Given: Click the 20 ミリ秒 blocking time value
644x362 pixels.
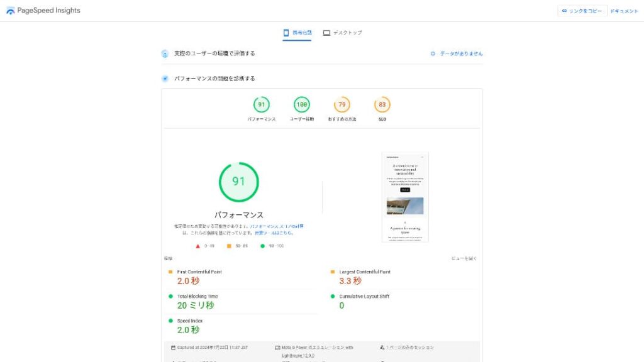Looking at the screenshot, I should pos(196,305).
